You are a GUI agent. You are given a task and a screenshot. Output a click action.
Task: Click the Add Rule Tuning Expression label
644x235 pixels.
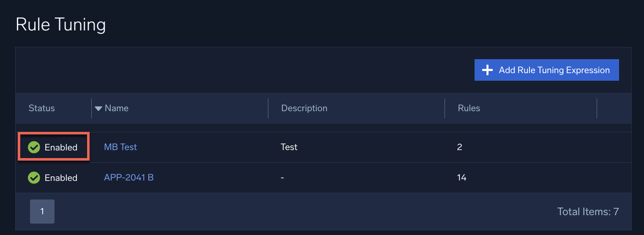coord(554,70)
